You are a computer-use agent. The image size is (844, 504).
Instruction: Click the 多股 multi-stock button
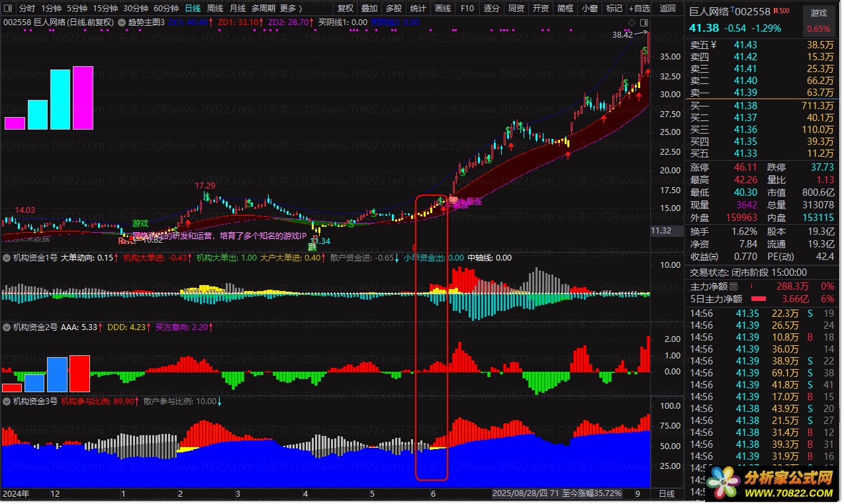point(394,9)
